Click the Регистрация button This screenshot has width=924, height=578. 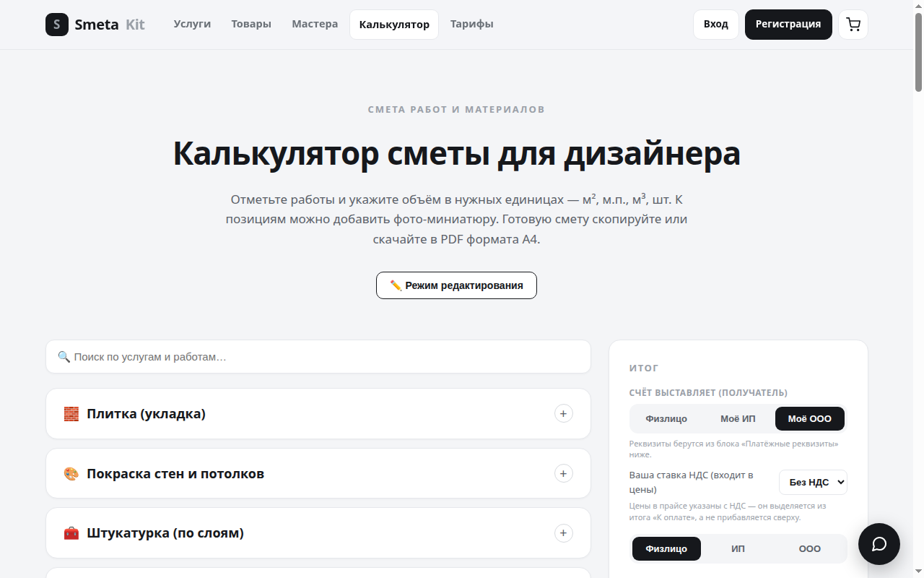point(788,25)
